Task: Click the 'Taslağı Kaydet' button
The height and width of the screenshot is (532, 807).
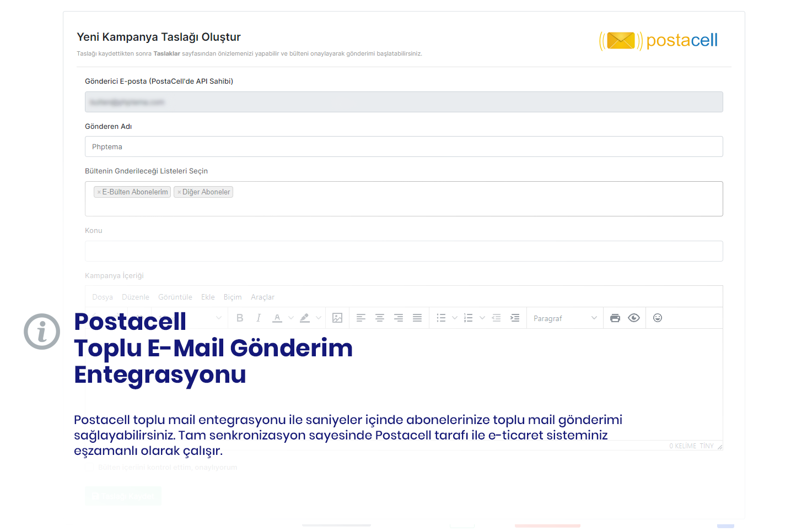Action: pyautogui.click(x=123, y=496)
